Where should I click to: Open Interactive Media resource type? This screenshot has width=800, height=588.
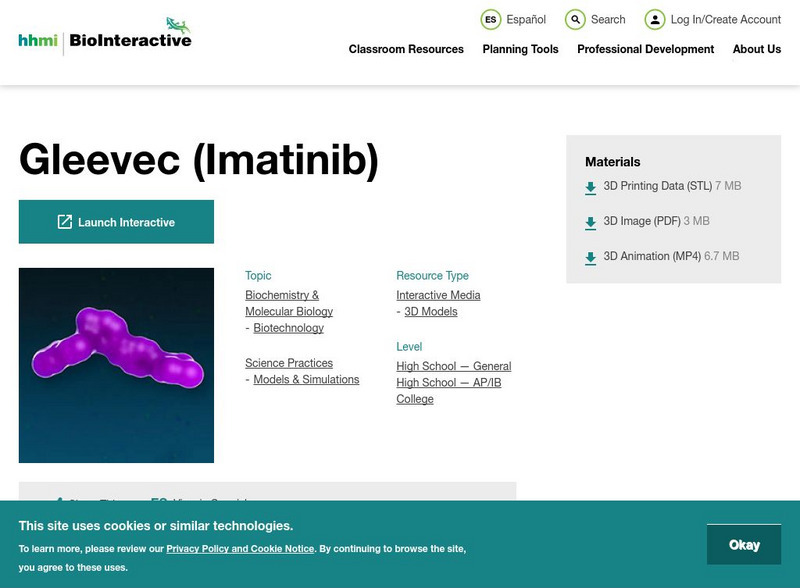[x=438, y=295]
